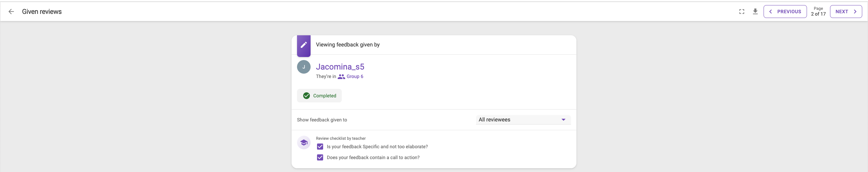Click the 'Page 2 of 17' indicator
868x172 pixels.
click(x=818, y=12)
